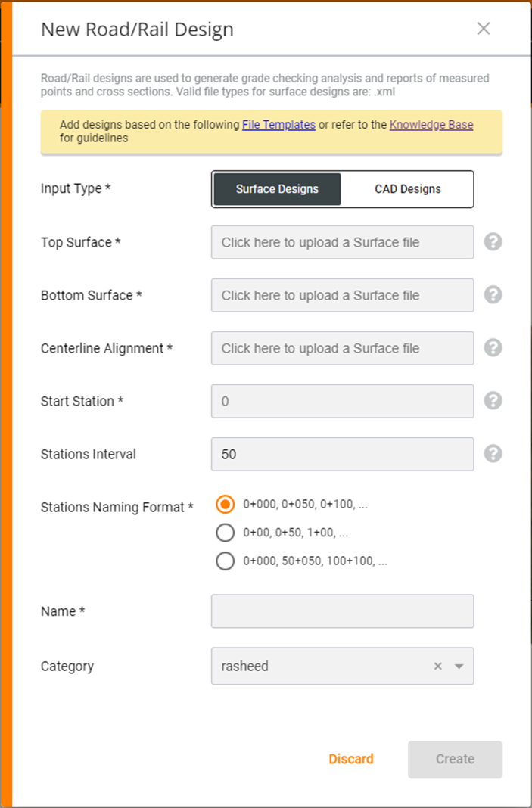
Task: Select the 0+00, 0+50, 1+00 naming format
Action: (x=226, y=533)
